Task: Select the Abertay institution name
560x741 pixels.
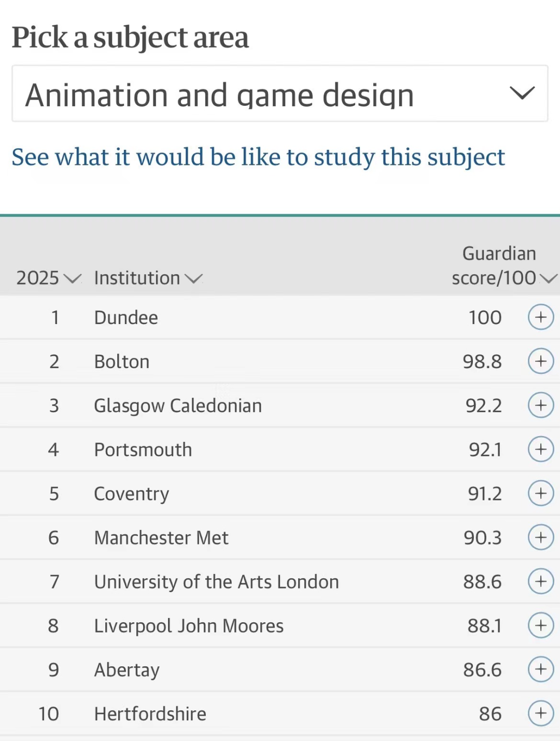Action: click(127, 670)
